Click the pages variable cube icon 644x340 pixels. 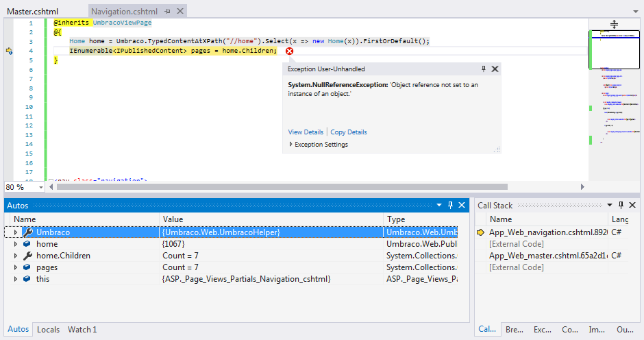pyautogui.click(x=27, y=267)
